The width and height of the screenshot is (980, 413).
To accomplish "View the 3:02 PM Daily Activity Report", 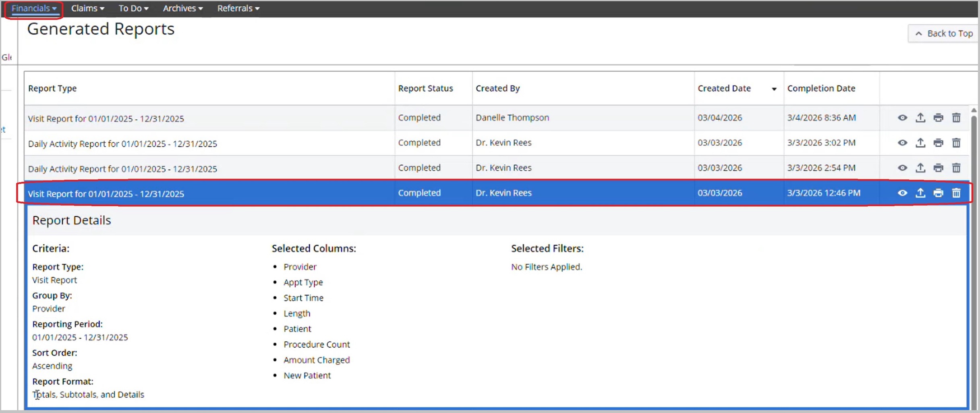I will tap(902, 143).
